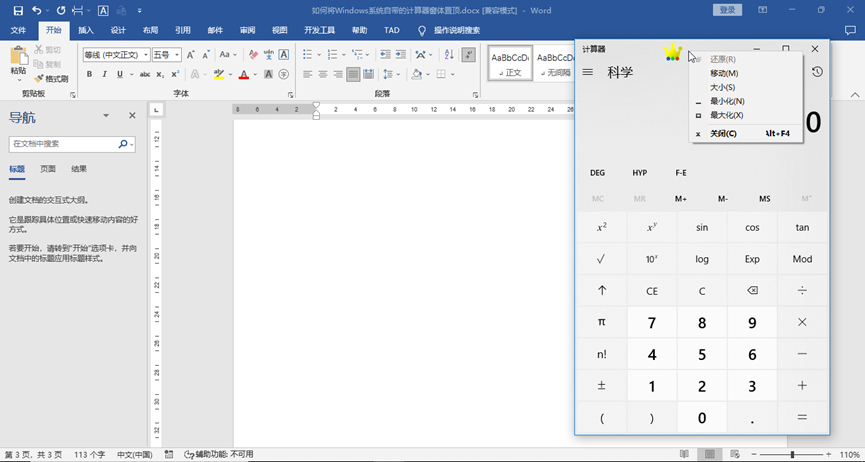Decrease the paragraph indent
This screenshot has height=462, width=865.
coord(386,55)
